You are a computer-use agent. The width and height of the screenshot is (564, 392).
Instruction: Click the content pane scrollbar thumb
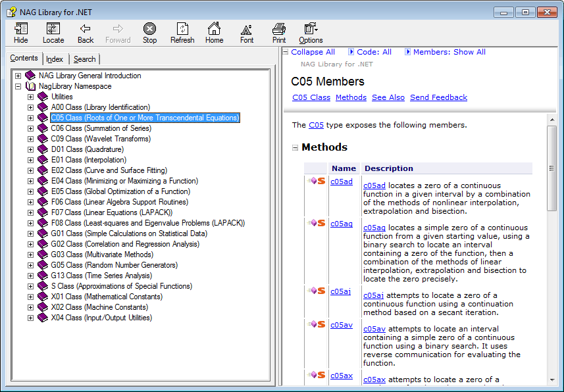551,168
